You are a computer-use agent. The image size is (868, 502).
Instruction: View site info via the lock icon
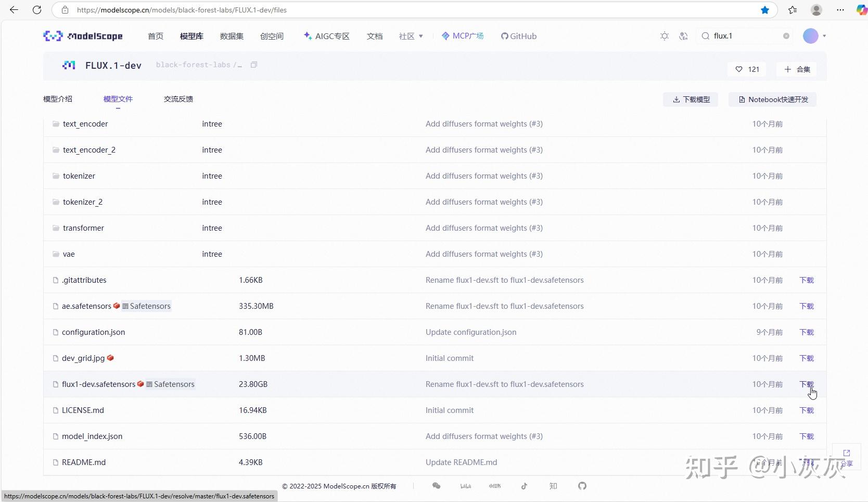[x=65, y=10]
